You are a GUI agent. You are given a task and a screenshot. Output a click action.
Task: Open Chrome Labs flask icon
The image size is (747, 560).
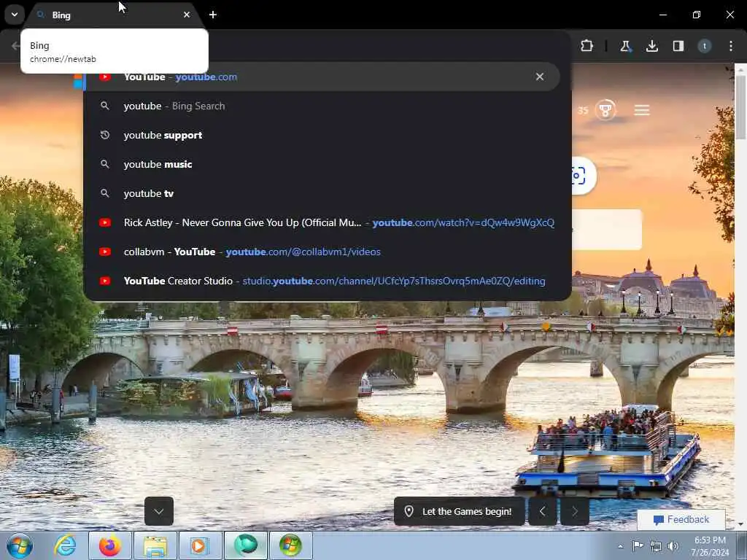point(625,46)
